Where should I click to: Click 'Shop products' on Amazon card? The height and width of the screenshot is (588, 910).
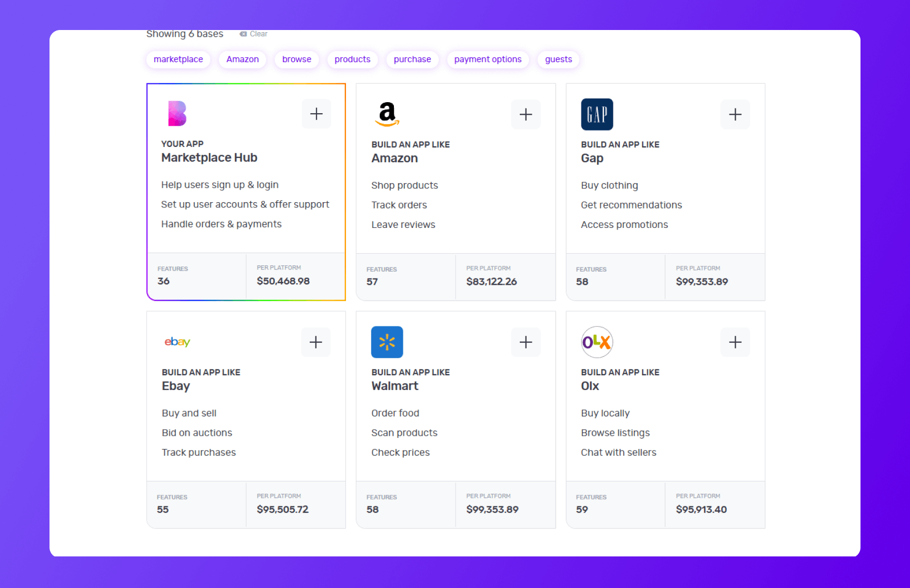(404, 185)
